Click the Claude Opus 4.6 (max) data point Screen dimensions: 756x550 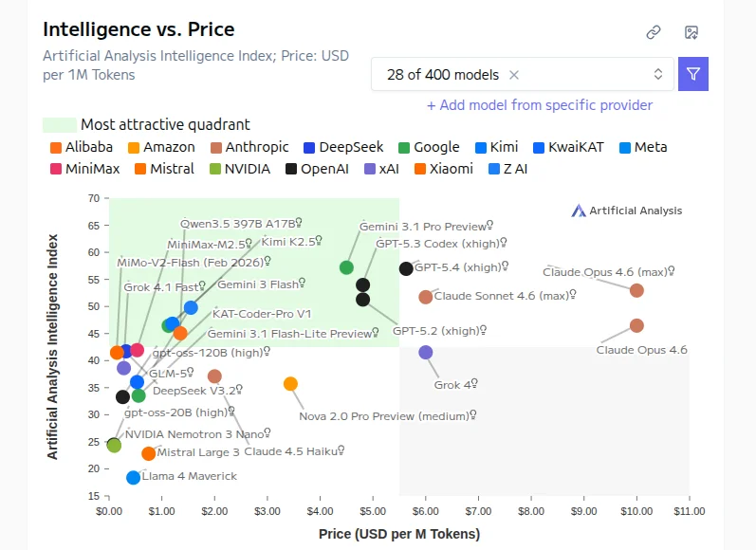pyautogui.click(x=636, y=290)
